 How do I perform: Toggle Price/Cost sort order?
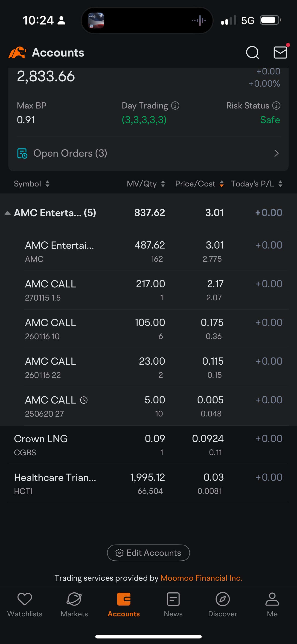coord(199,184)
